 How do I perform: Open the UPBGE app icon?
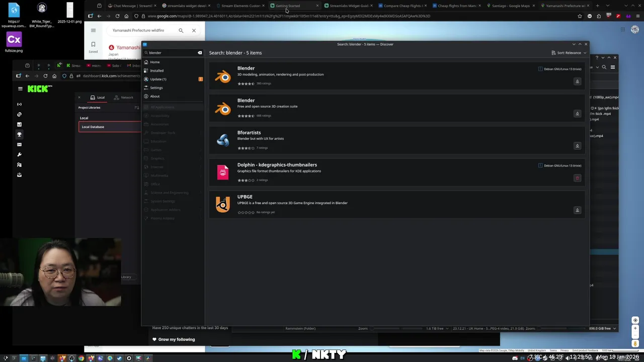(x=223, y=204)
